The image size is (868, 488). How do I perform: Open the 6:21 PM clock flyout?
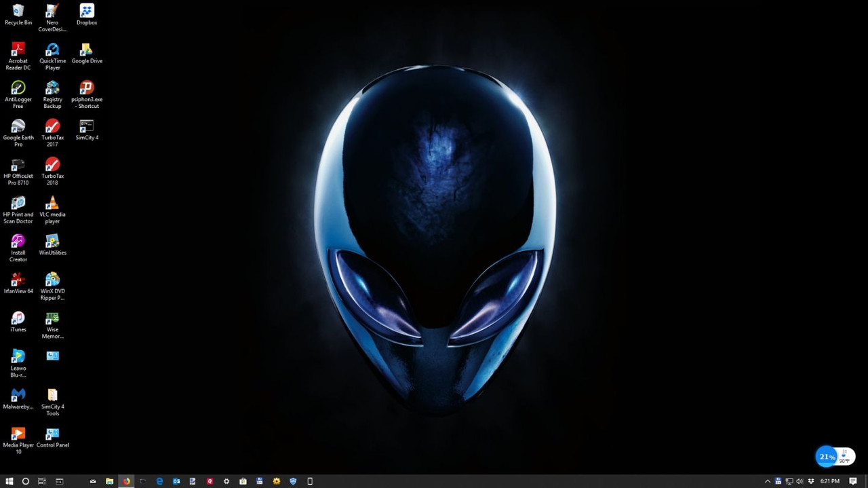(x=830, y=481)
